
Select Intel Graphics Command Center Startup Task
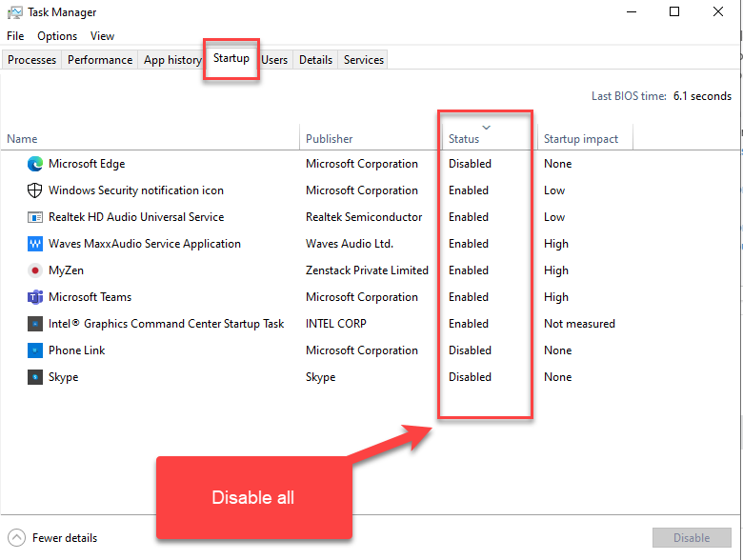[166, 324]
